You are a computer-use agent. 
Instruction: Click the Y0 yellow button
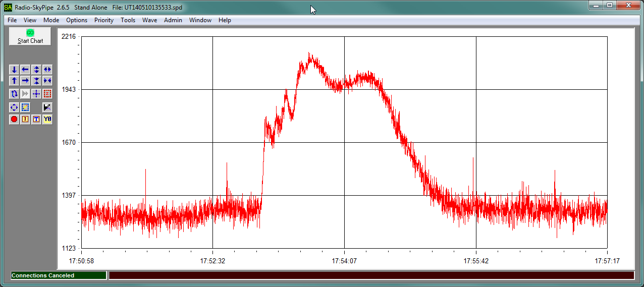47,120
